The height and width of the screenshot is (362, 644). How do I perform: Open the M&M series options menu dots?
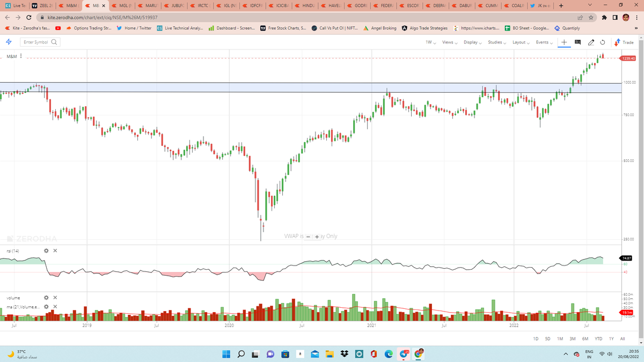21,56
